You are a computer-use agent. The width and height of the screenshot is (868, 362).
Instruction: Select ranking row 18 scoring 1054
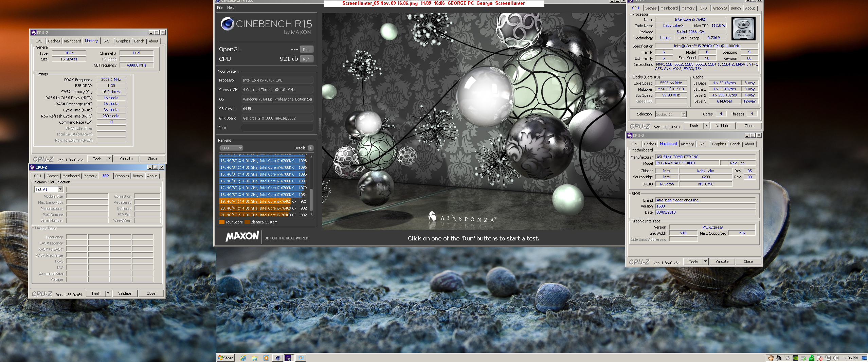pos(264,195)
